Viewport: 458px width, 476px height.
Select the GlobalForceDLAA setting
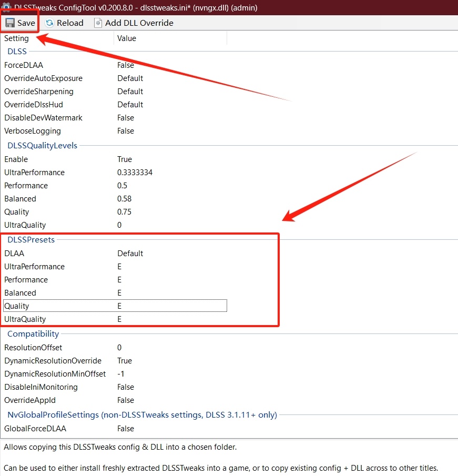tap(35, 428)
